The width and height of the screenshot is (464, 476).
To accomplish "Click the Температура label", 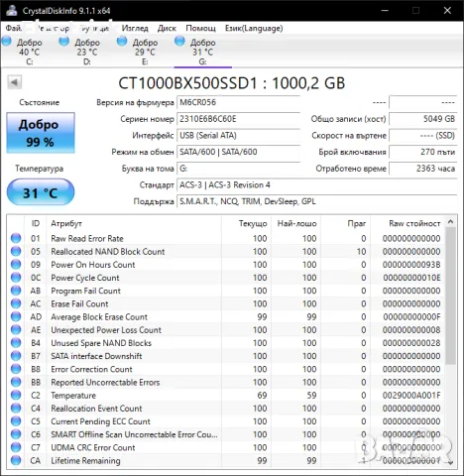I will 39,169.
